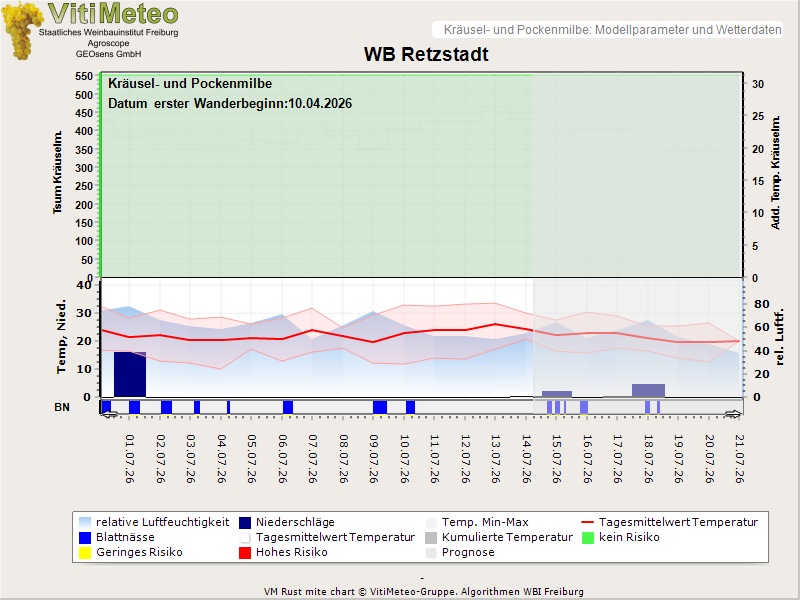Click the VitiMeteo grape logo

pos(21,31)
